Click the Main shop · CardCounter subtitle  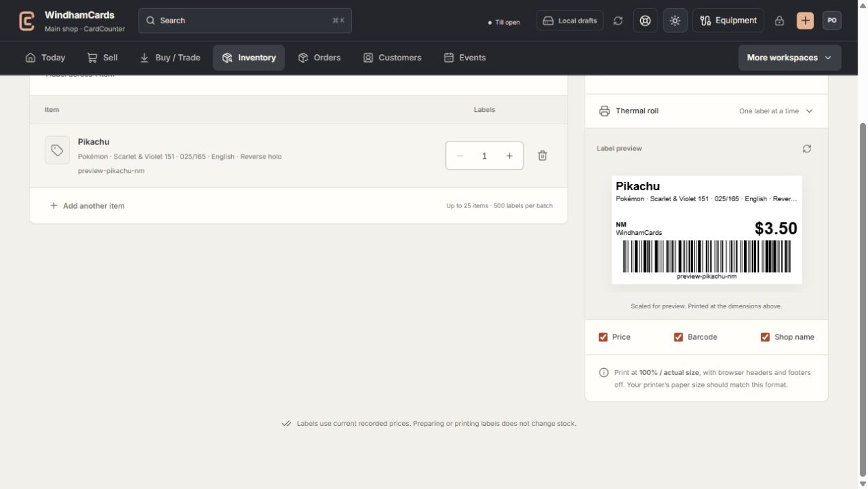(x=84, y=30)
